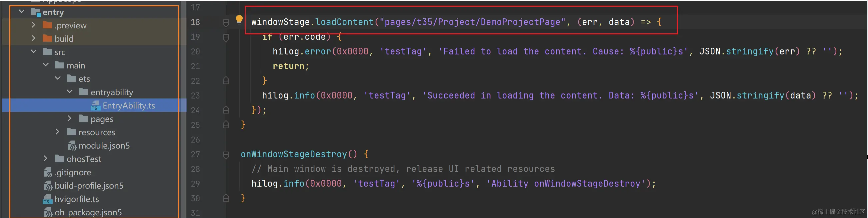Select EntryAbility.ts in project tree
The width and height of the screenshot is (868, 218).
coord(128,105)
